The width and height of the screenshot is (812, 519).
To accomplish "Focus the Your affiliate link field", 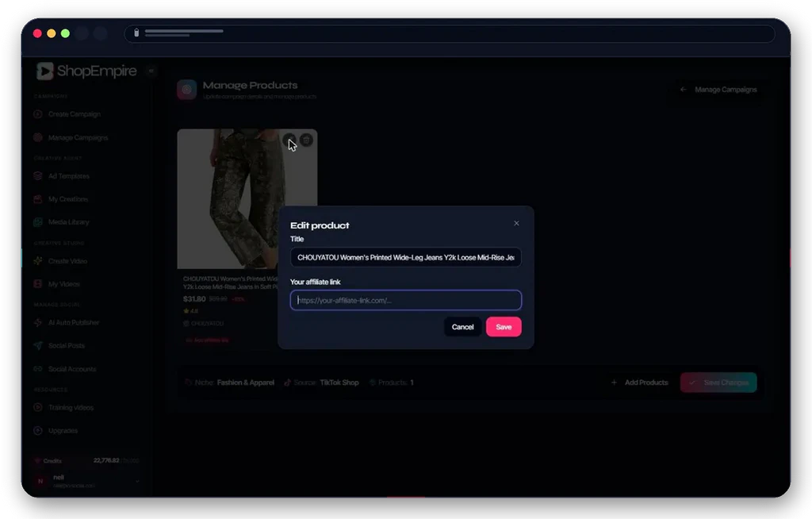I will (x=405, y=300).
